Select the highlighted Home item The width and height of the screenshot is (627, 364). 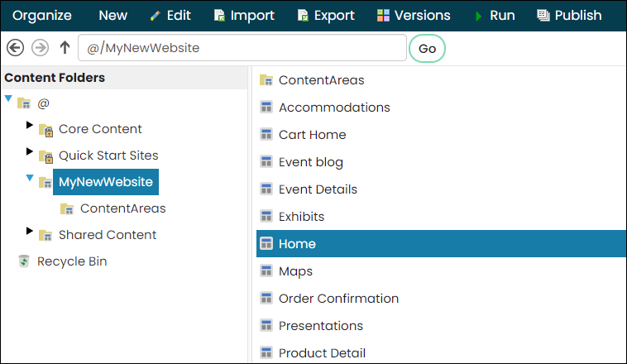442,243
